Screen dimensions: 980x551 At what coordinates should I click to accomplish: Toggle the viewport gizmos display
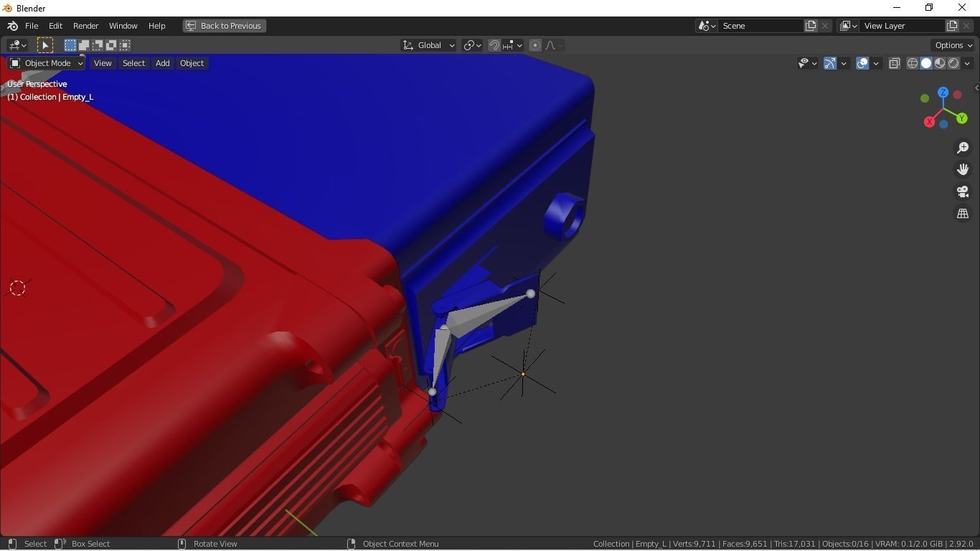point(830,63)
